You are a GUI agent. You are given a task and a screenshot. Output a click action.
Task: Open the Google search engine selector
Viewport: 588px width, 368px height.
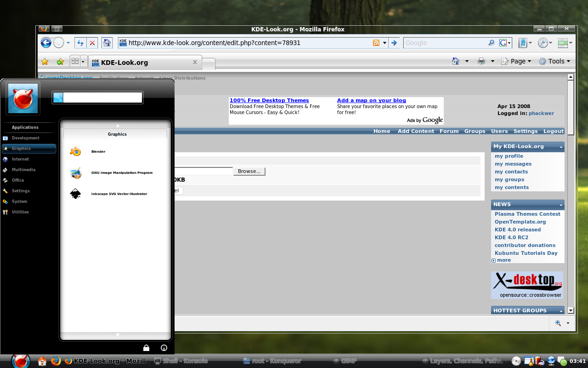click(x=505, y=43)
